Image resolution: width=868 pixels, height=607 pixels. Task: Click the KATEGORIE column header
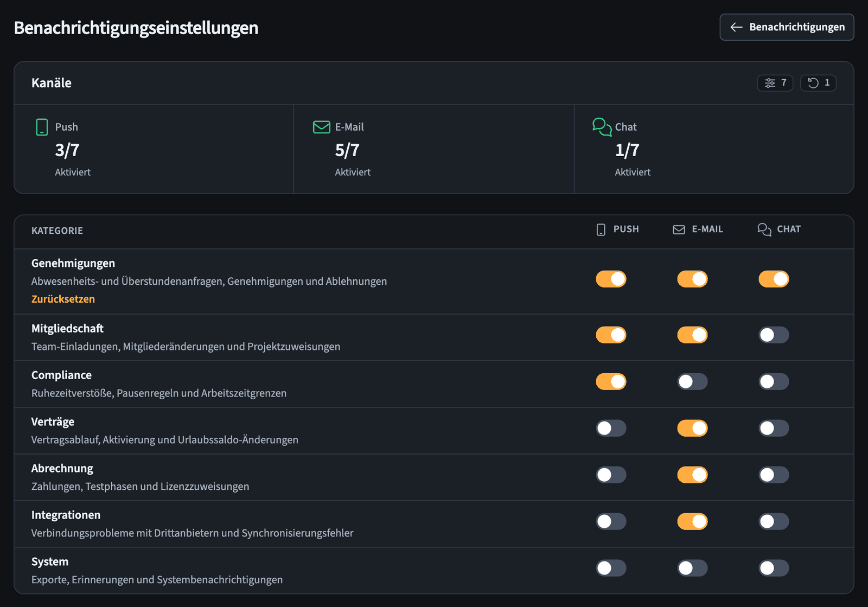57,231
